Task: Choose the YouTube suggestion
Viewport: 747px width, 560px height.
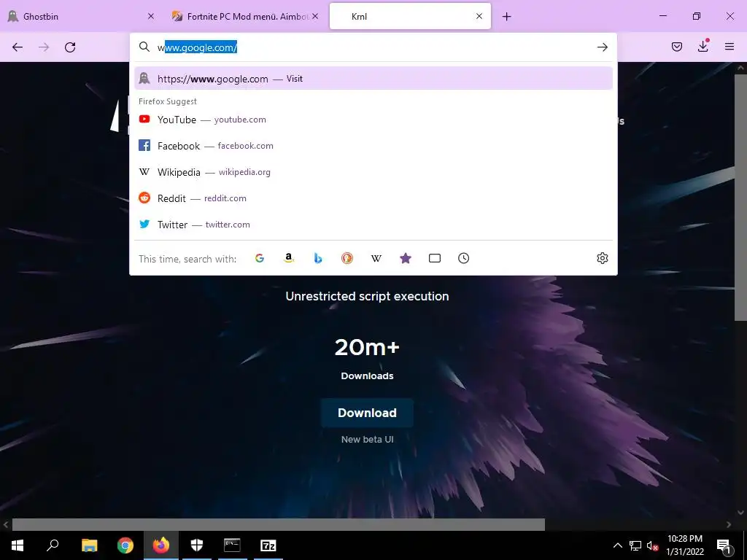Action: (373, 120)
